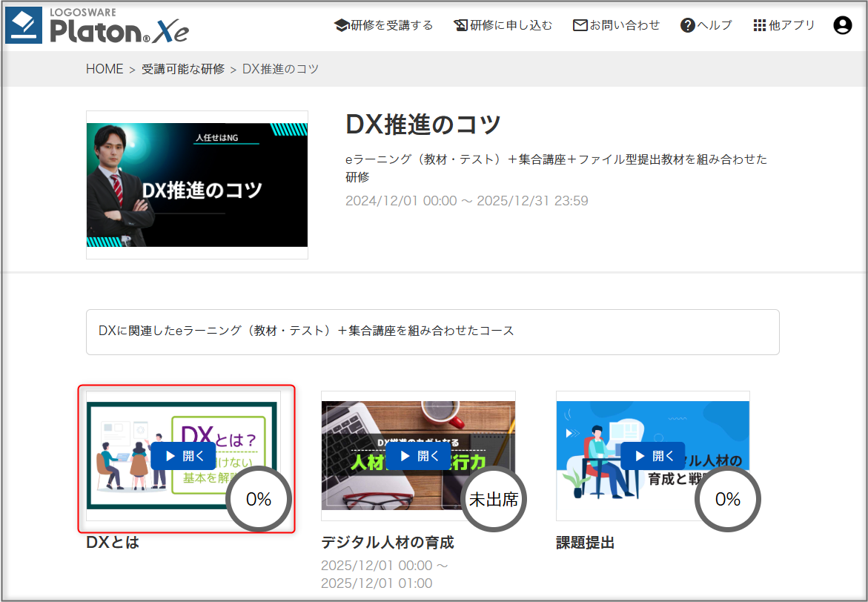Click the eラーニング course summary text

click(x=557, y=168)
